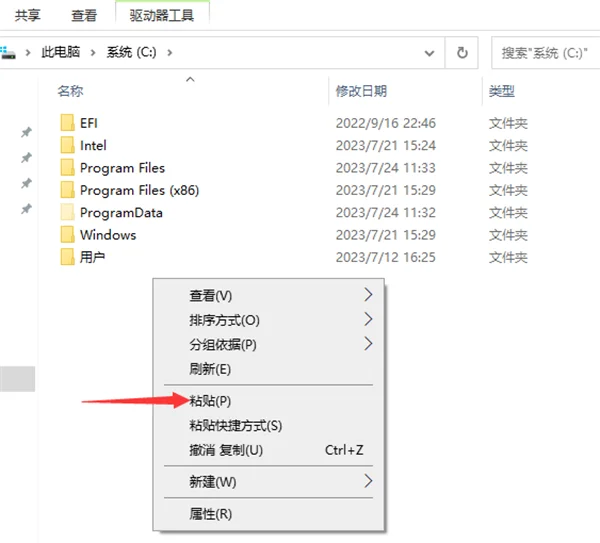The image size is (600, 543).
Task: Click the date 2023/7/12 16:25
Action: 386,257
